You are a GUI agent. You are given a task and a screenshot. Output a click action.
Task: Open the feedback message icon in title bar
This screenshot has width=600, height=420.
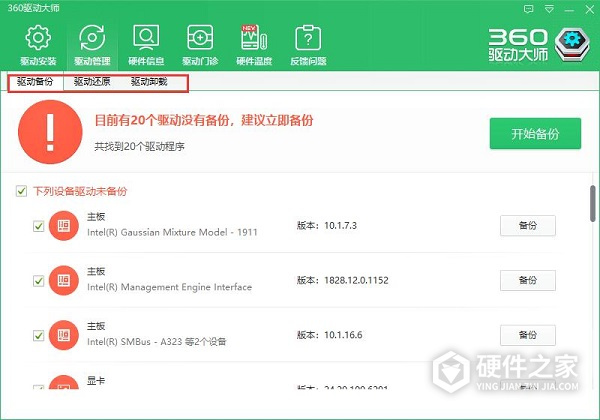pyautogui.click(x=528, y=9)
